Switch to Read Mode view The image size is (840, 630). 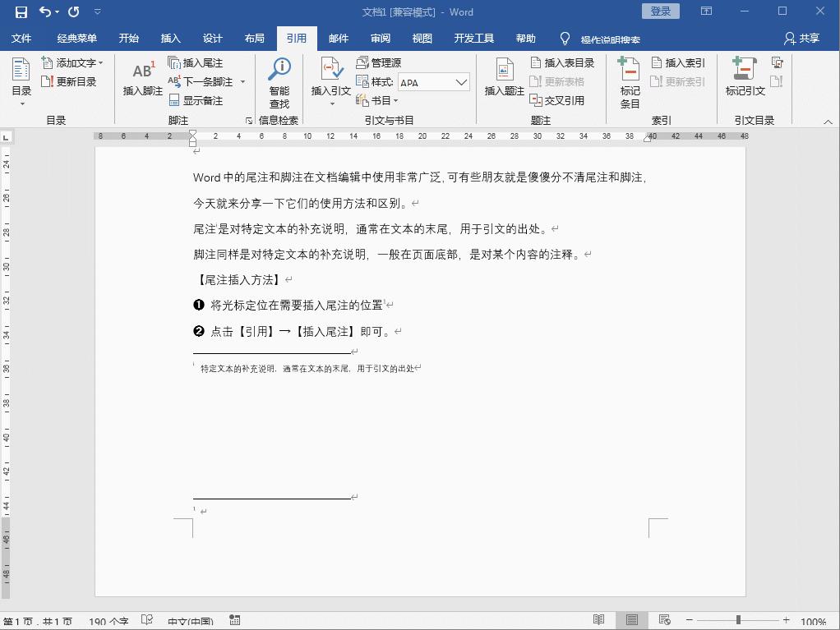tap(598, 620)
